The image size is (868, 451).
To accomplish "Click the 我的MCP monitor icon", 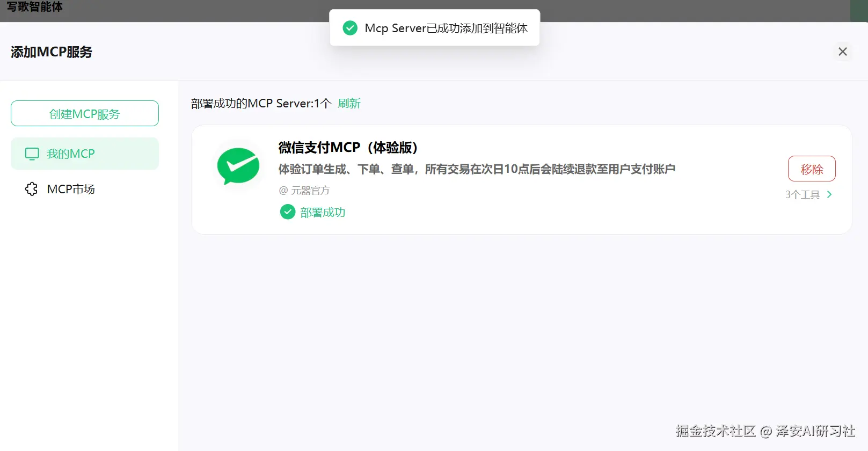I will [32, 154].
